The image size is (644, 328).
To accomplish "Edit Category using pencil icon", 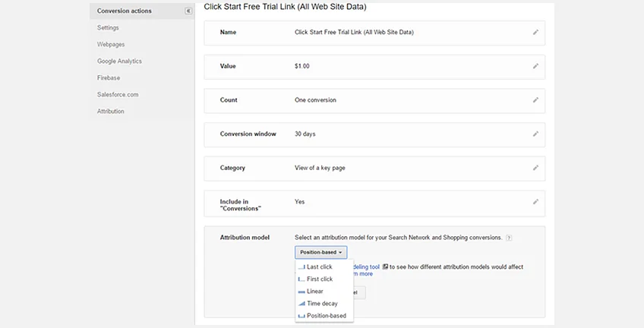I will [x=535, y=168].
